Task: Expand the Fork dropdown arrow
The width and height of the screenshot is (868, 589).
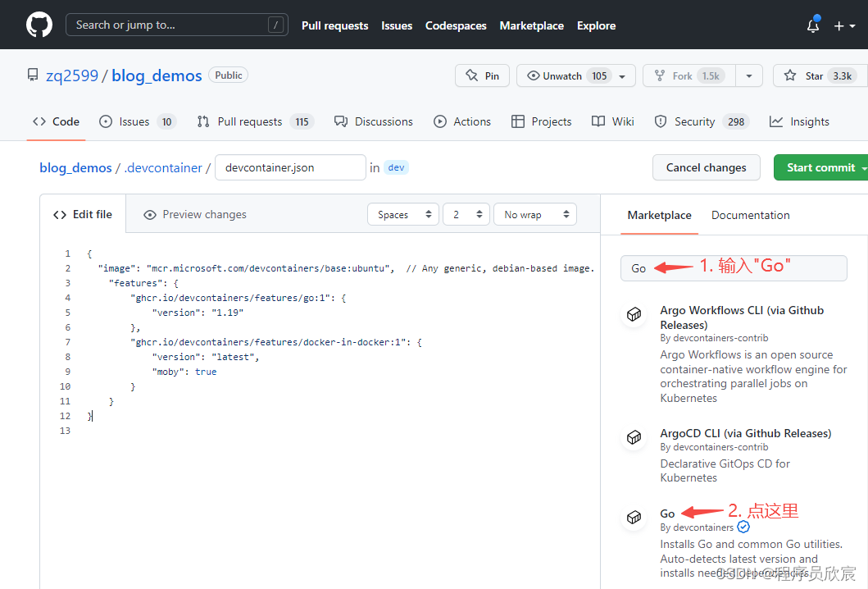Action: point(749,76)
